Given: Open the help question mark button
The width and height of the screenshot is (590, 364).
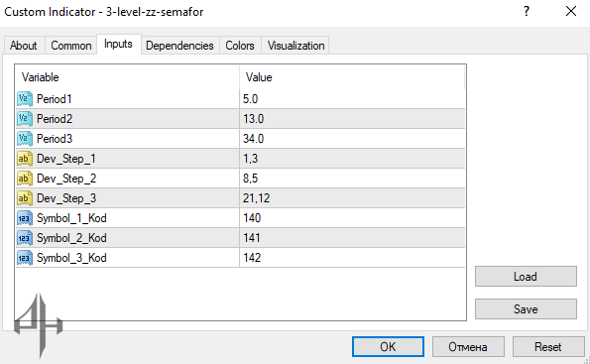Looking at the screenshot, I should pos(527,11).
